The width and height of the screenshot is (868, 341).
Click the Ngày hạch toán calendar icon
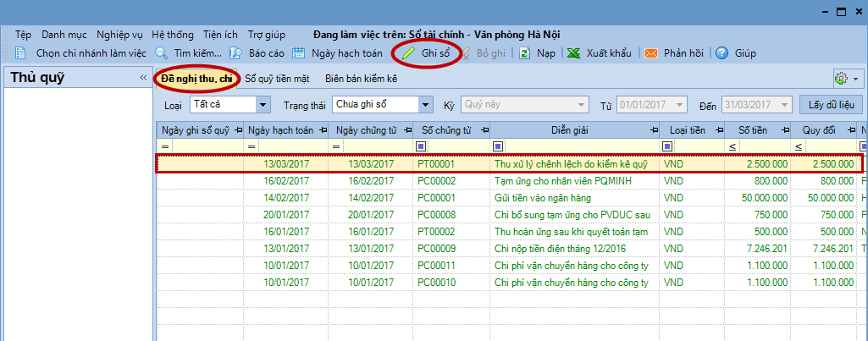[299, 52]
